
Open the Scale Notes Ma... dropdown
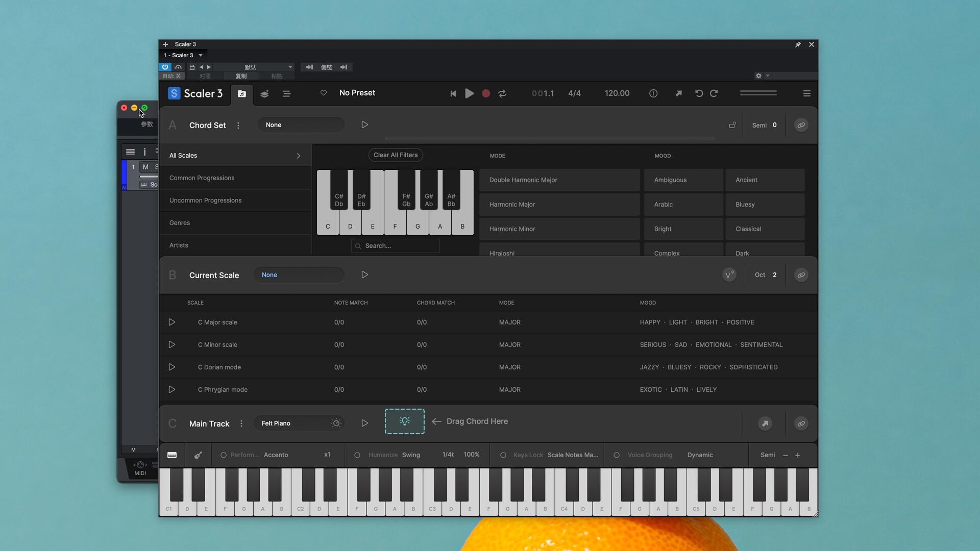click(573, 455)
